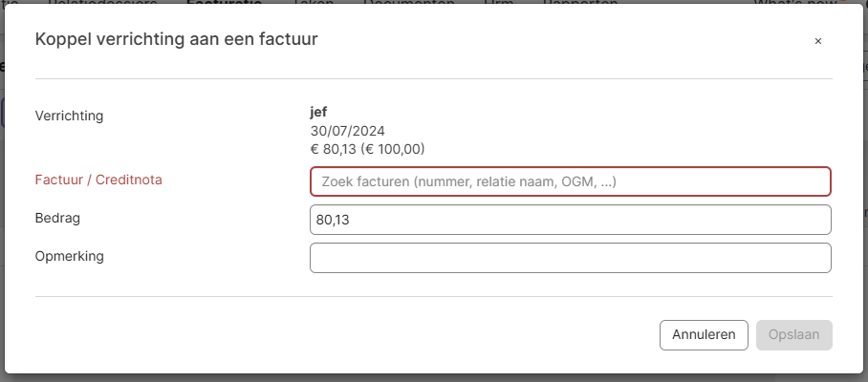Click the Opmerking field label
Screen dimensions: 868x382
(x=69, y=256)
